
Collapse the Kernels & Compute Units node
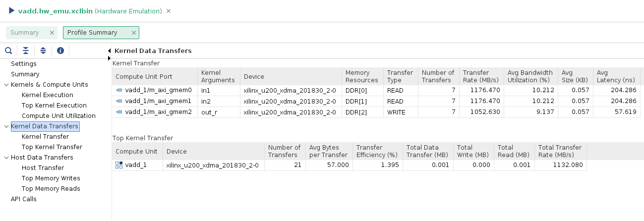click(6, 85)
